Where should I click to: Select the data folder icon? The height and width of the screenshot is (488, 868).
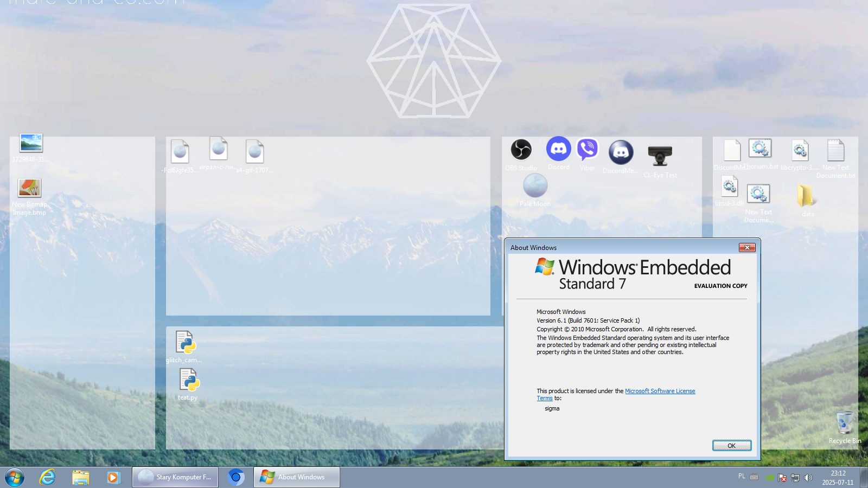(x=807, y=196)
